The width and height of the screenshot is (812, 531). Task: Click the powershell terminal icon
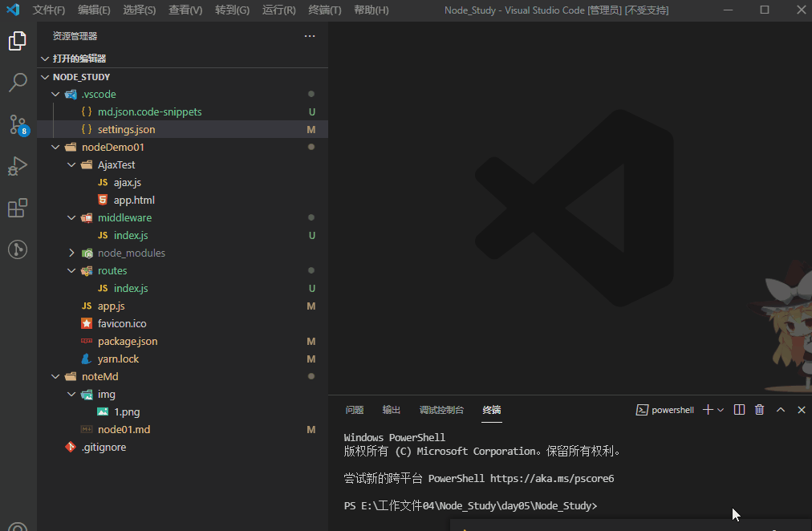642,410
